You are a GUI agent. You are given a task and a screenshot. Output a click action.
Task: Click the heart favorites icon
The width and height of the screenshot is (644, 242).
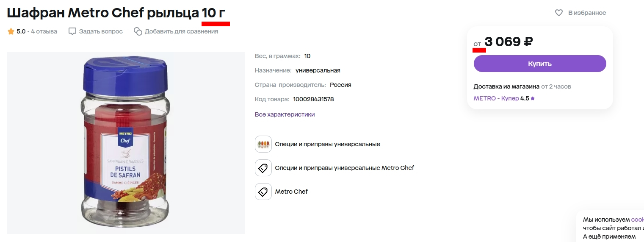tap(558, 13)
